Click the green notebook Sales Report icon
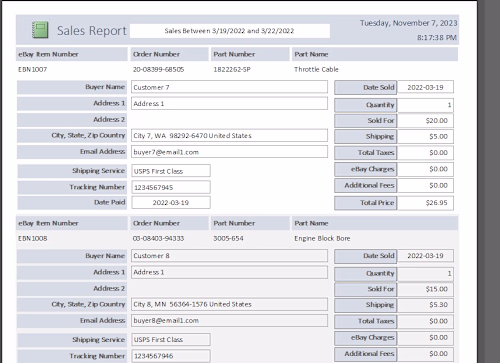Viewport: 500px width, 363px height. (x=40, y=30)
